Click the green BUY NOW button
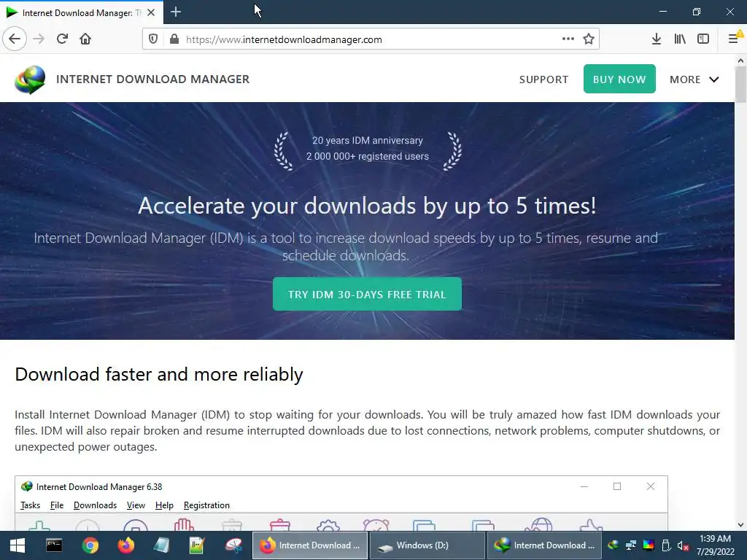 [x=619, y=79]
